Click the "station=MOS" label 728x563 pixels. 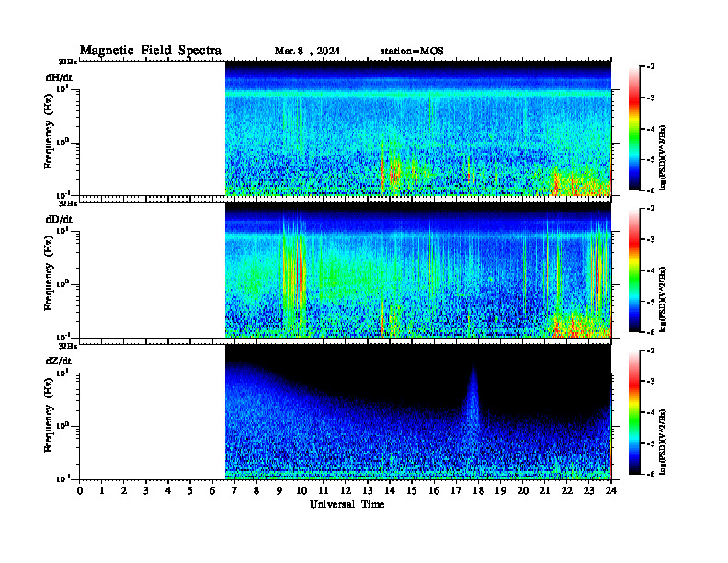[x=412, y=51]
